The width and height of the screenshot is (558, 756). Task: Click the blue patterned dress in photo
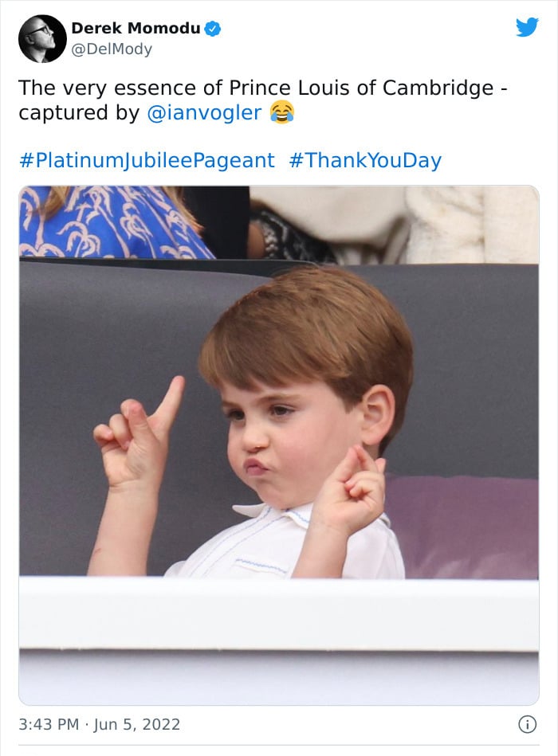tap(115, 221)
